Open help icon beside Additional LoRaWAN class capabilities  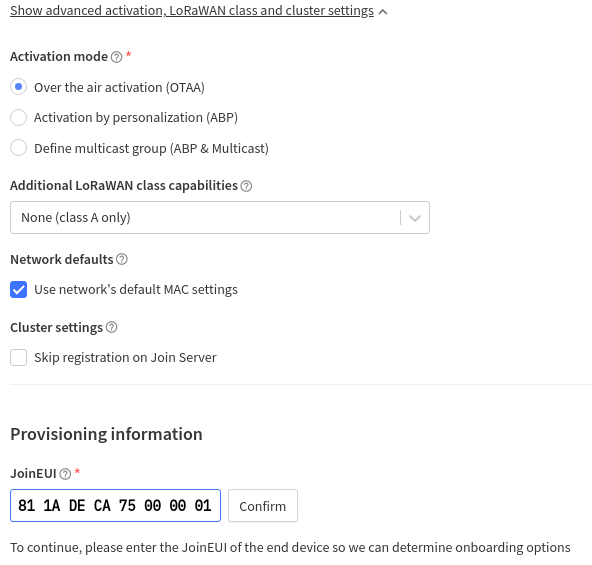[x=246, y=186]
